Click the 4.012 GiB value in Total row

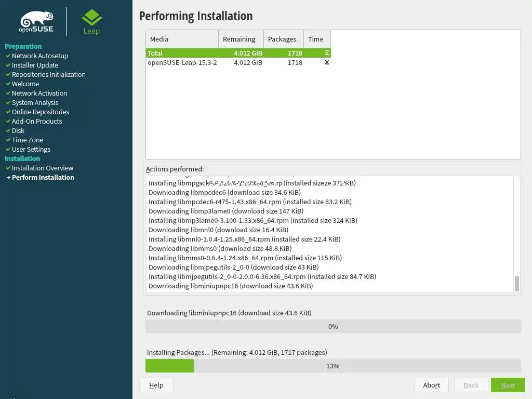[x=248, y=54]
